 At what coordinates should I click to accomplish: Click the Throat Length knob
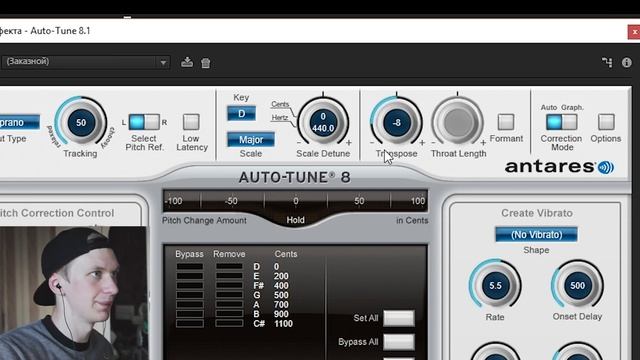(458, 122)
